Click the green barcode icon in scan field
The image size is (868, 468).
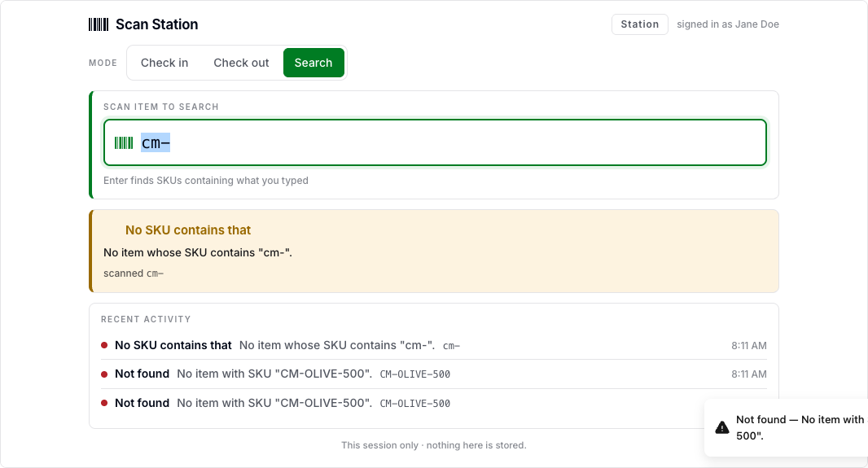(x=124, y=143)
